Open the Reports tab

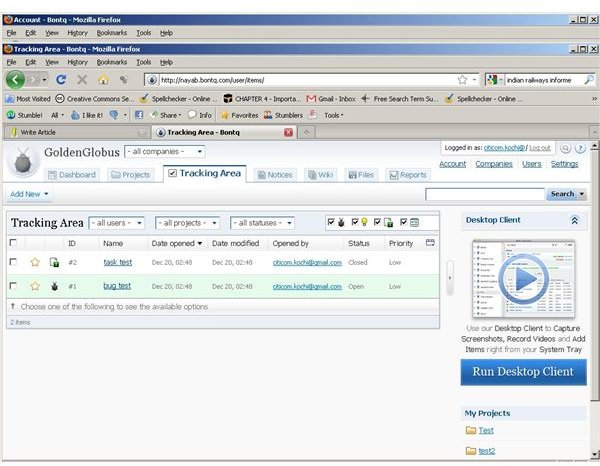(408, 175)
